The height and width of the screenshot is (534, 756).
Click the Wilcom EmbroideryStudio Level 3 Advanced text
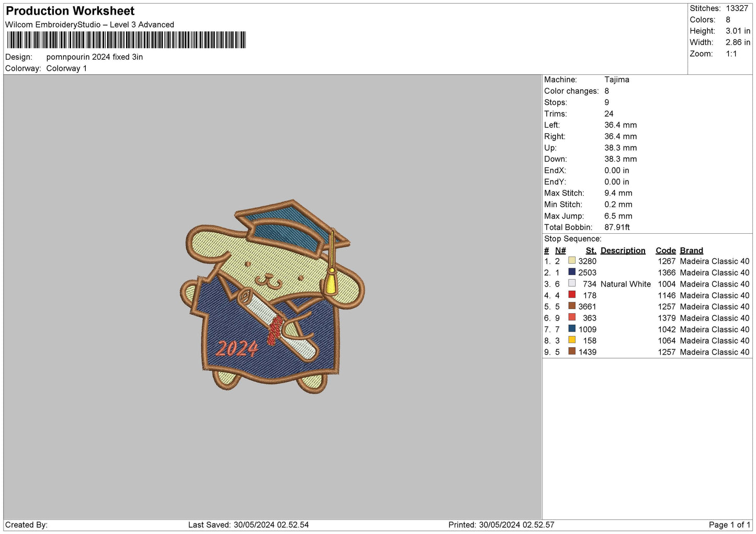pos(89,25)
